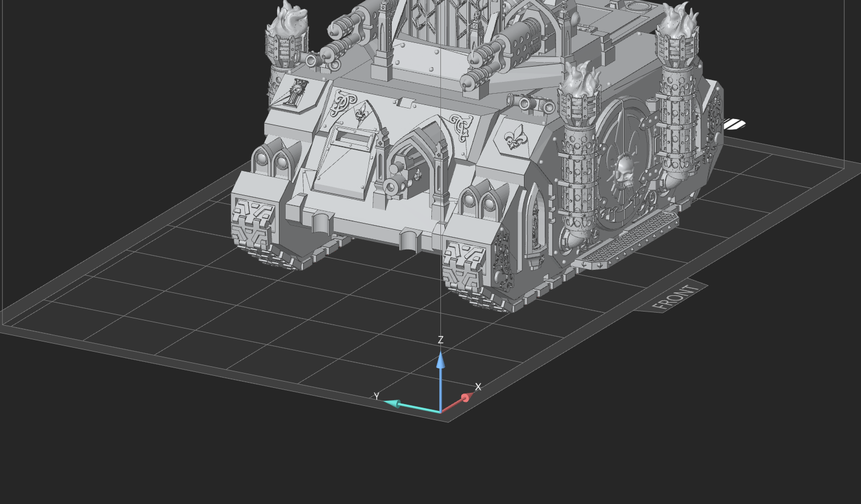The image size is (861, 504).
Task: Click the right front track tread
Action: coord(466,274)
